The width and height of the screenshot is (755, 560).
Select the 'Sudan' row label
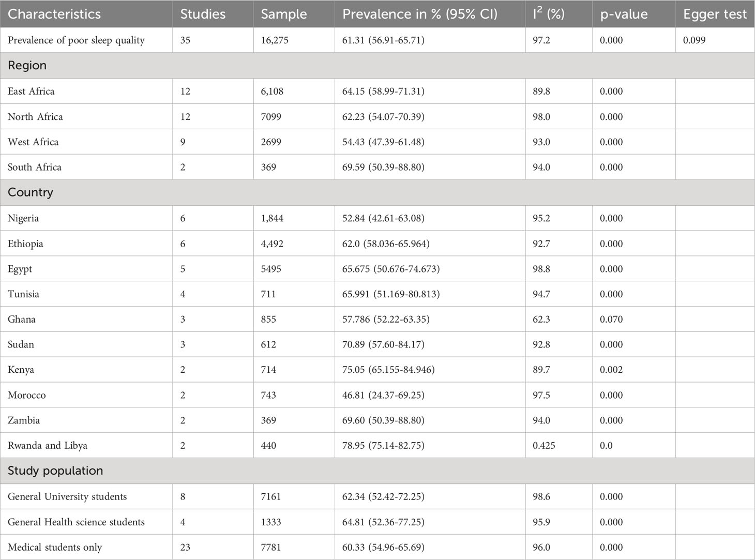[x=21, y=345]
